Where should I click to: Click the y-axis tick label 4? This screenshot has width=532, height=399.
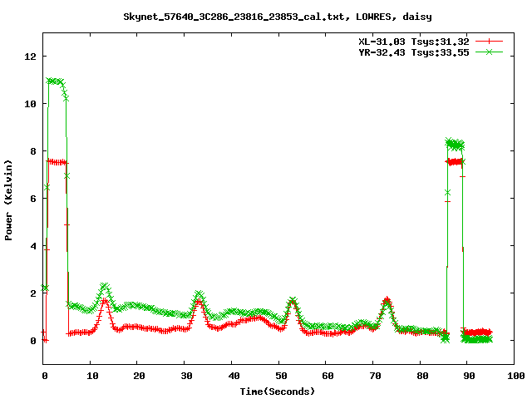33,246
